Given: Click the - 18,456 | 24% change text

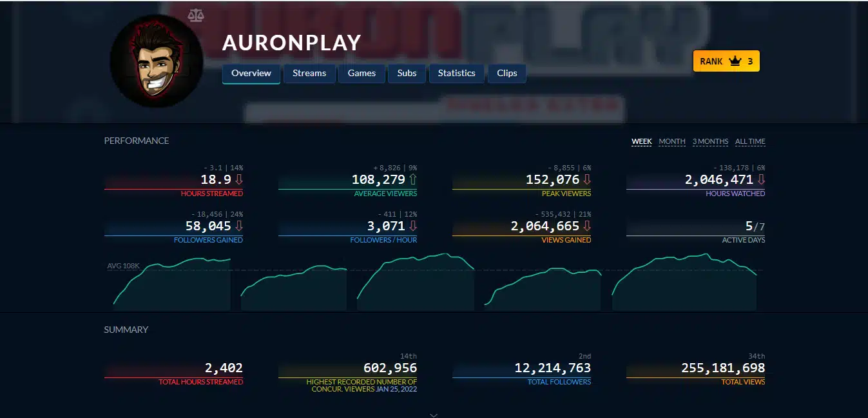Looking at the screenshot, I should point(217,214).
